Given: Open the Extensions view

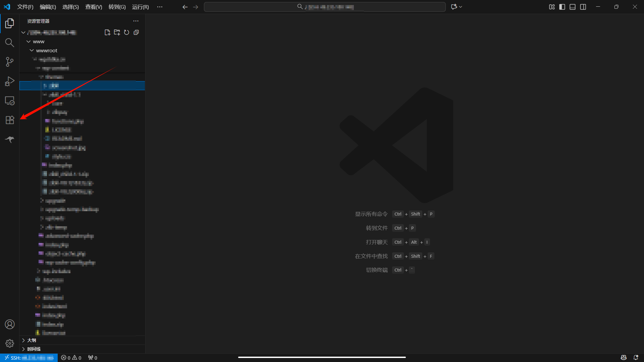Looking at the screenshot, I should point(9,120).
